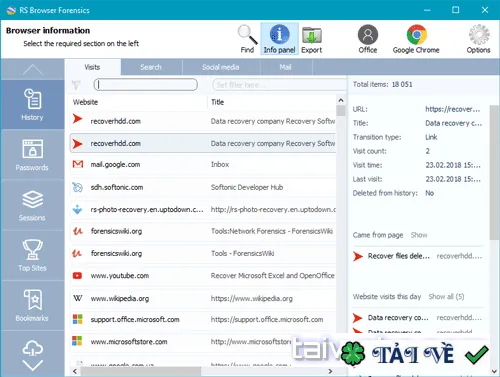500x377 pixels.
Task: Click the horizontal scrollbar left arrow
Action: [75, 371]
